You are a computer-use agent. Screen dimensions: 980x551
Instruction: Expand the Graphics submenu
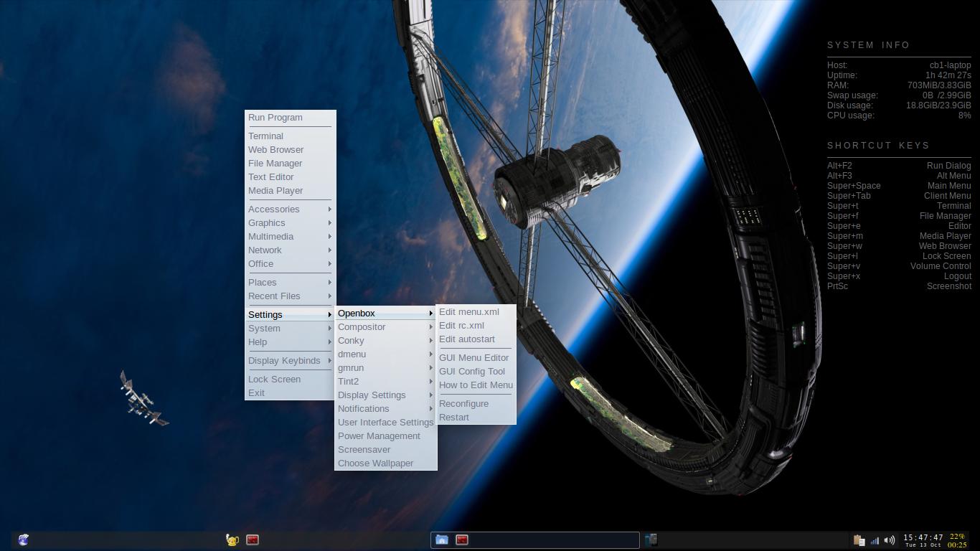(x=291, y=223)
